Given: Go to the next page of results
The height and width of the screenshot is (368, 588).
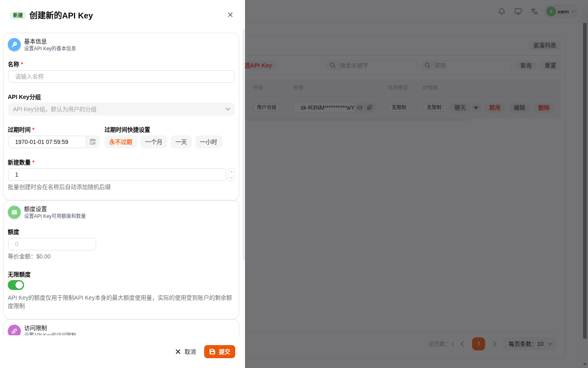Looking at the screenshot, I should (495, 344).
